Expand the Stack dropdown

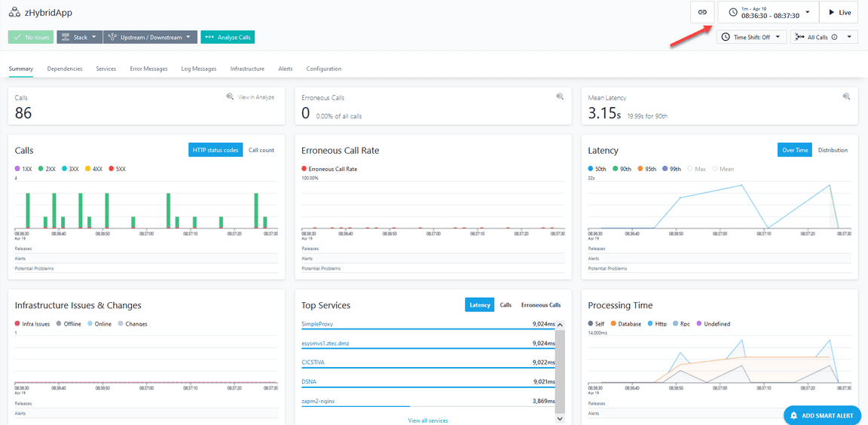(78, 37)
